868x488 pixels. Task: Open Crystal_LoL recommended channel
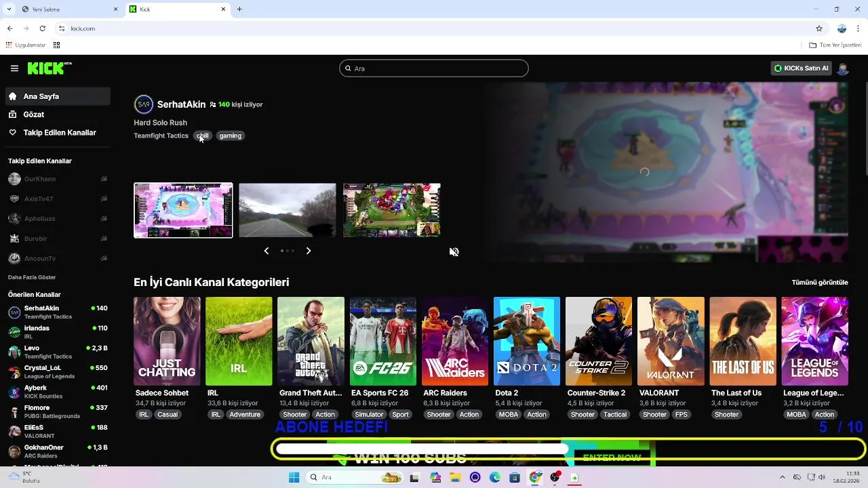click(x=58, y=371)
